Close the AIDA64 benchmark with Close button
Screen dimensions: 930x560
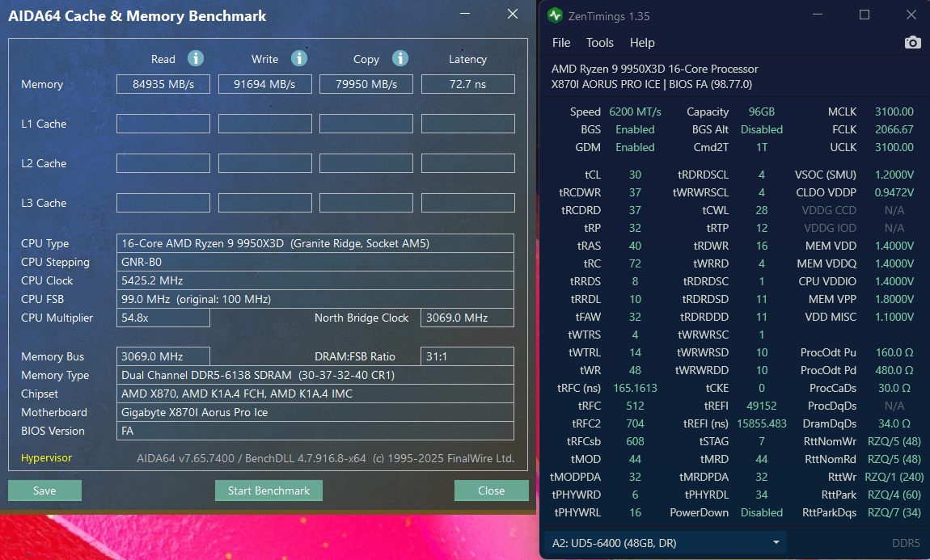[491, 491]
